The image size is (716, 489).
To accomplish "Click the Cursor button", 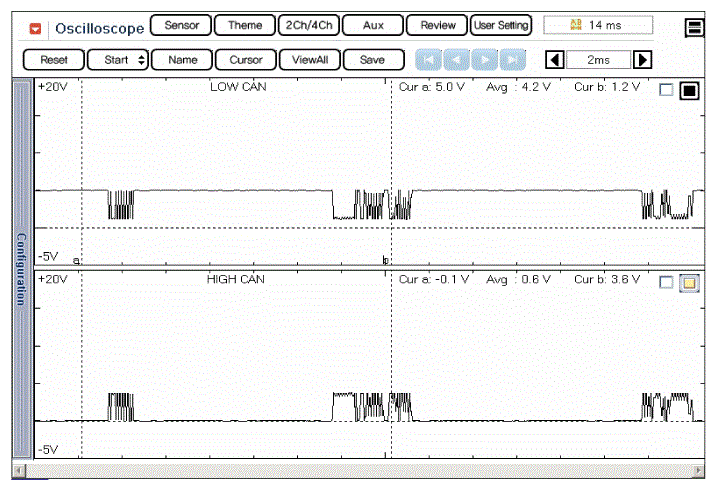I will coord(246,60).
